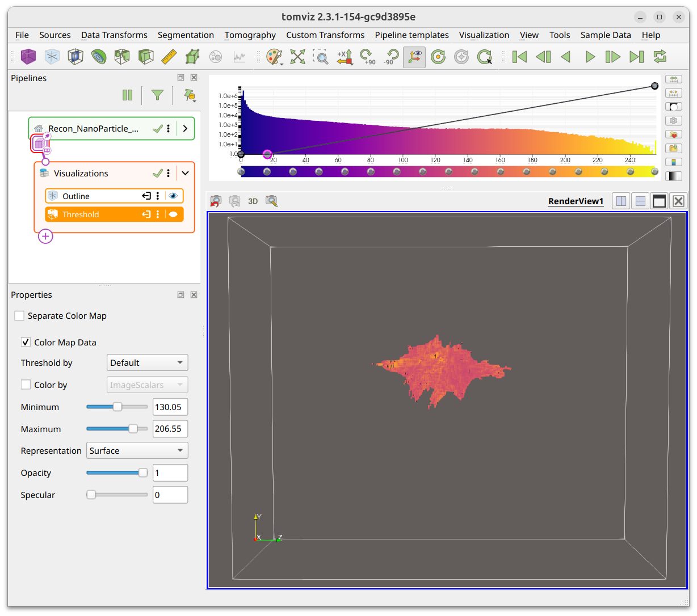Step to the next frame
Viewport: 697px width, 616px height.
click(x=613, y=57)
